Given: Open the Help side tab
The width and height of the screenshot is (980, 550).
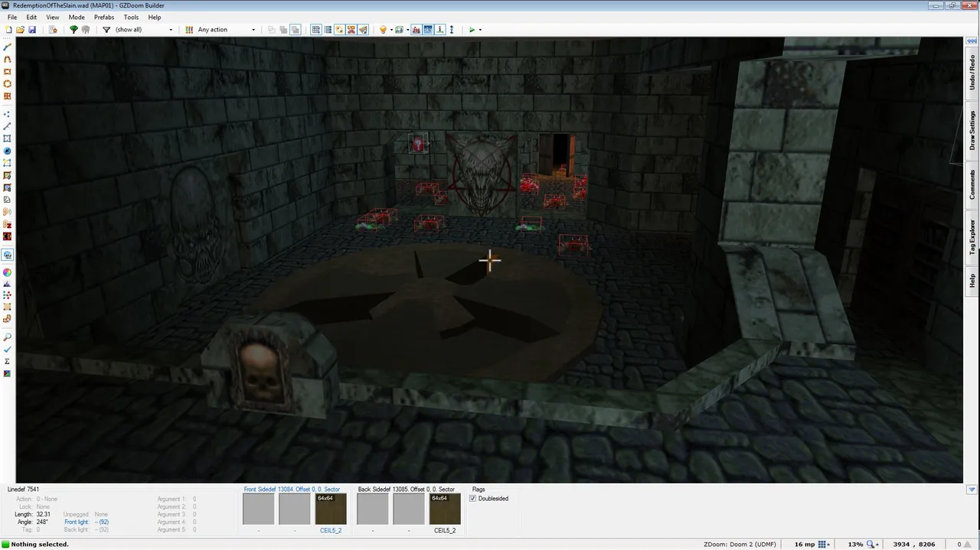Looking at the screenshot, I should click(972, 281).
